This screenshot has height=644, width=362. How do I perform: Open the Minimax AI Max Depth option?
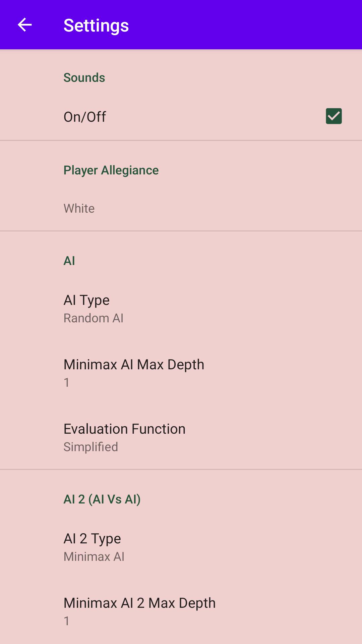click(181, 373)
